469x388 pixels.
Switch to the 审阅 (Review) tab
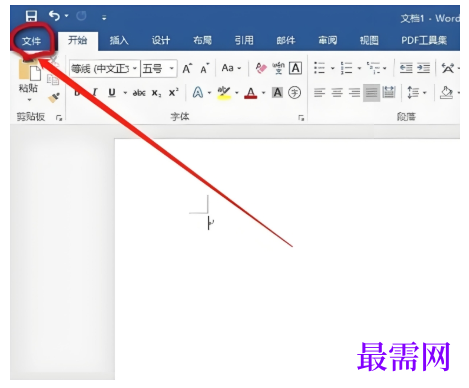(327, 40)
